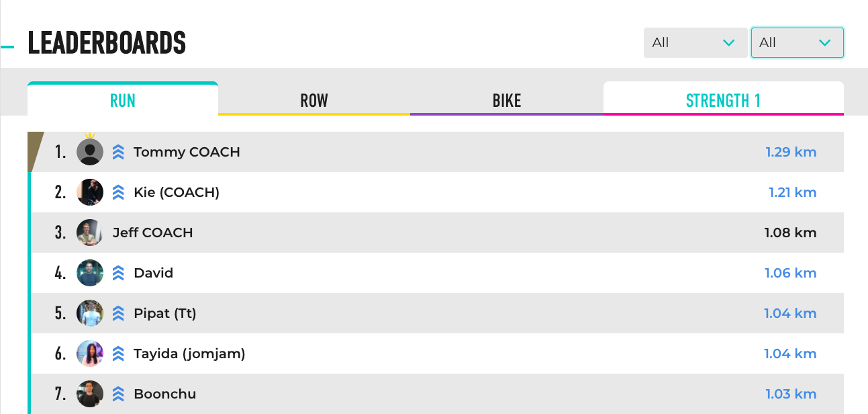Screen dimensions: 868x414
Task: Click the name Kie (COACH)
Action: coord(177,192)
